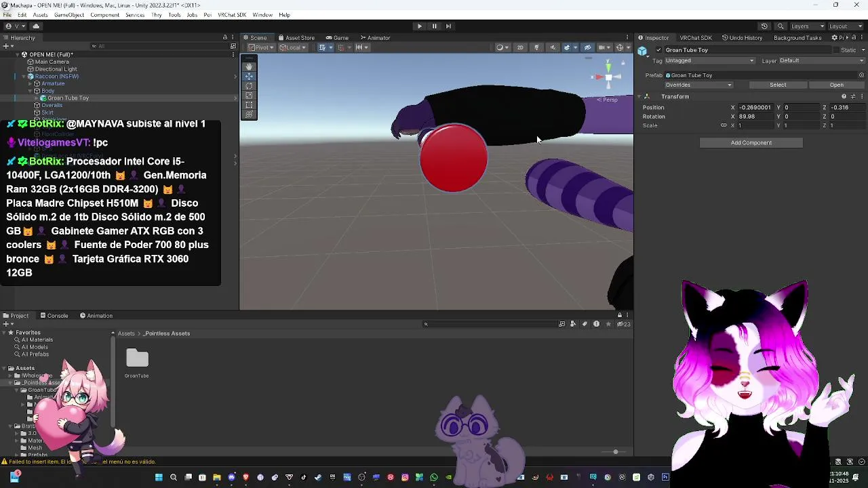Click the prefab Select button
This screenshot has width=868, height=488.
[x=778, y=85]
